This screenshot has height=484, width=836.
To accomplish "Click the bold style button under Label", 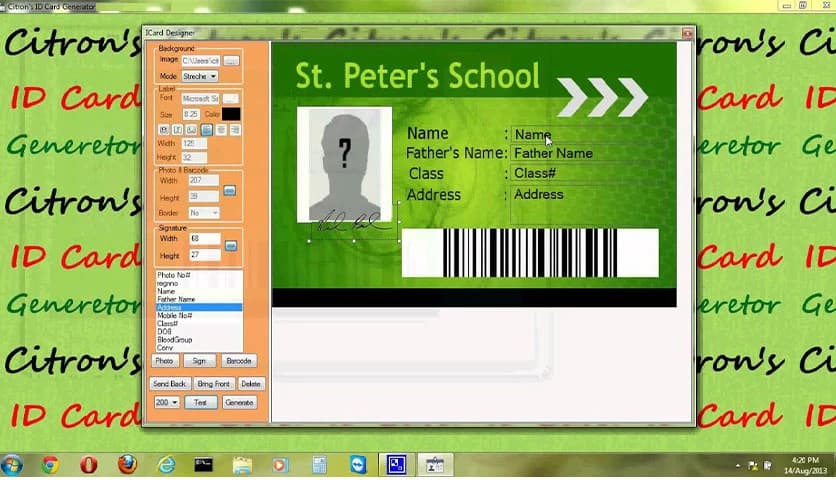I will point(164,130).
